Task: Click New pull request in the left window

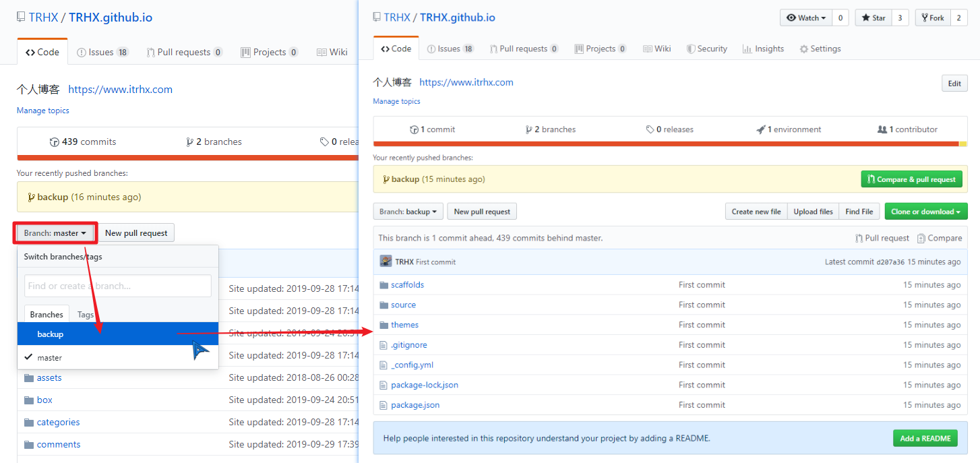Action: (136, 233)
